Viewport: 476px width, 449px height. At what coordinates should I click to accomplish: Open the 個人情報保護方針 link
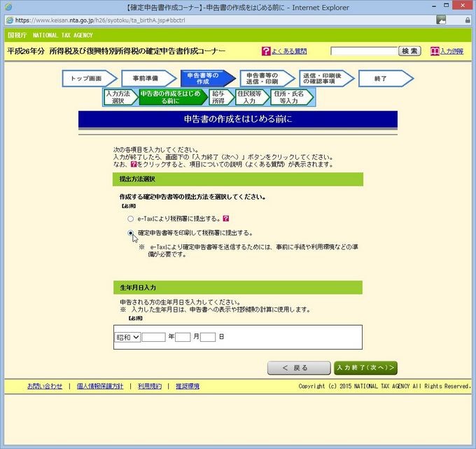coord(99,386)
